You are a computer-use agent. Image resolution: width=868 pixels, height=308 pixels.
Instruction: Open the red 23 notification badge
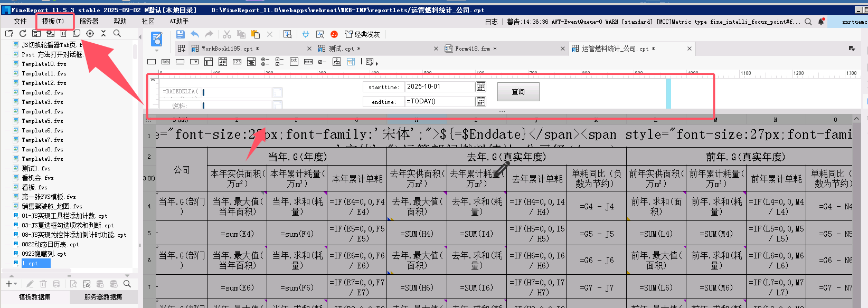(x=334, y=34)
